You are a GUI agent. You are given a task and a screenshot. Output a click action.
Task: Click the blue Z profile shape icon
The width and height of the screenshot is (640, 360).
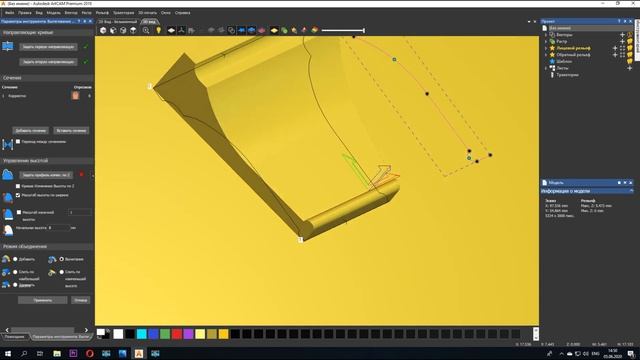click(x=8, y=175)
